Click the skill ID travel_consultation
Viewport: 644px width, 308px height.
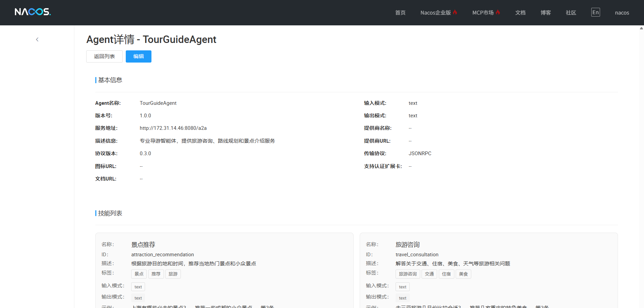417,255
